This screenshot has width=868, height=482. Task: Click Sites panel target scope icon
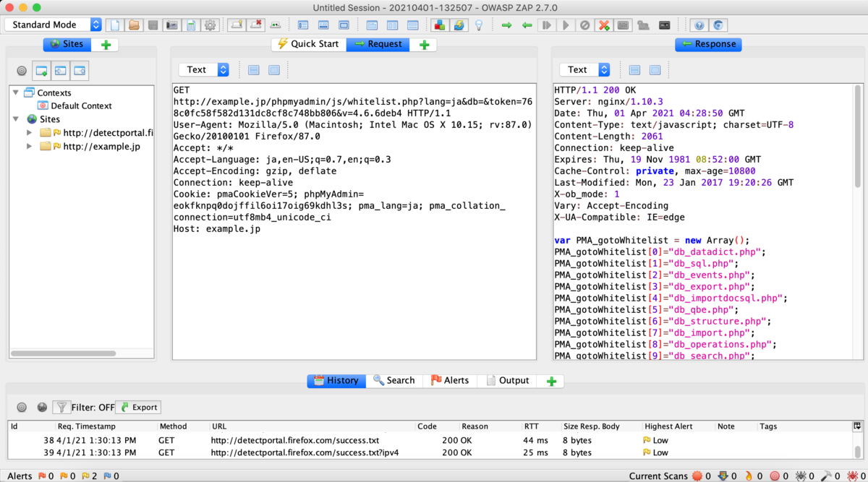pyautogui.click(x=22, y=71)
